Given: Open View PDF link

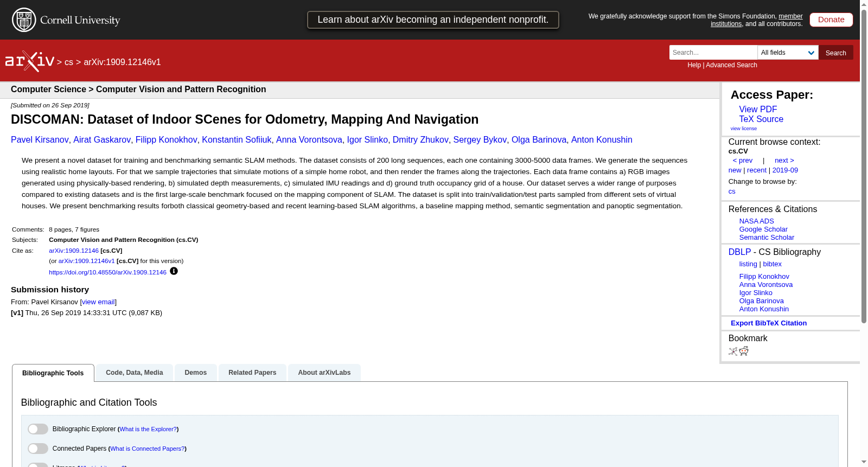Looking at the screenshot, I should (758, 110).
